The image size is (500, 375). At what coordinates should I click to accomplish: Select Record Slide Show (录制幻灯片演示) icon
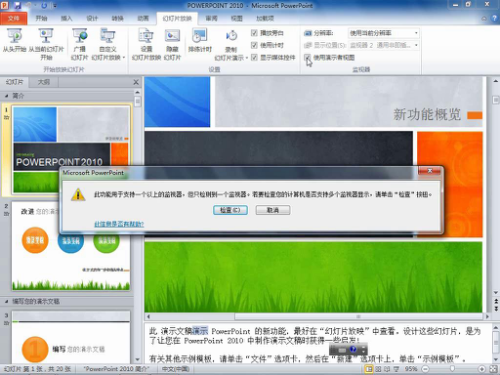coord(231,36)
